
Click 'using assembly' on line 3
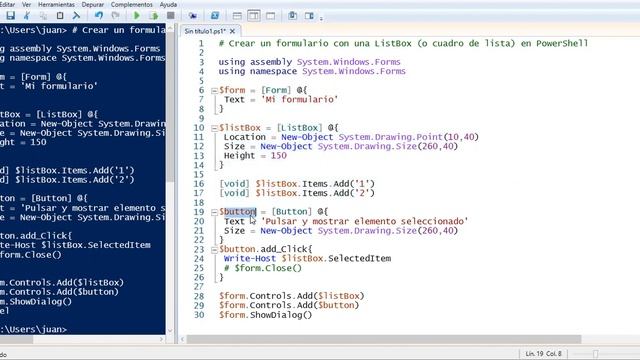tap(255, 62)
